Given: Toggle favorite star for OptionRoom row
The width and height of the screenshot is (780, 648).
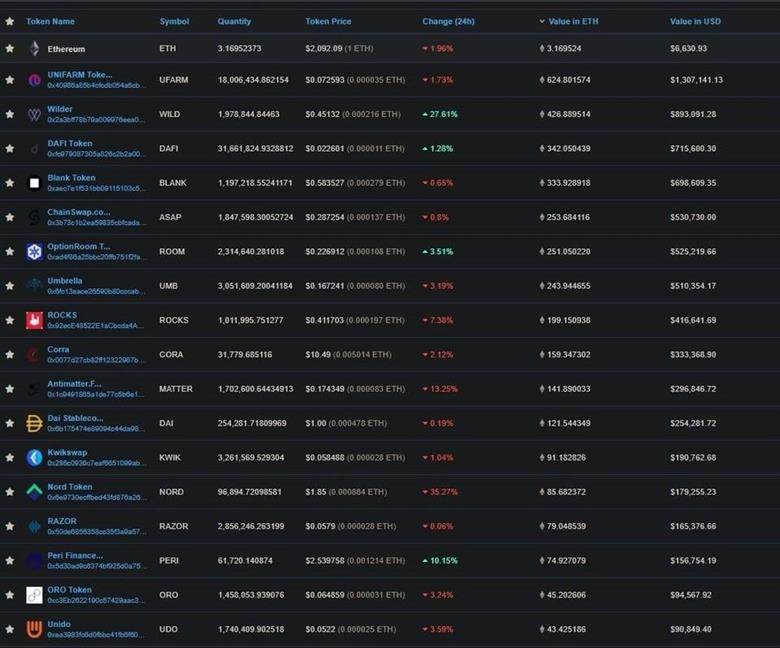Looking at the screenshot, I should click(x=9, y=251).
